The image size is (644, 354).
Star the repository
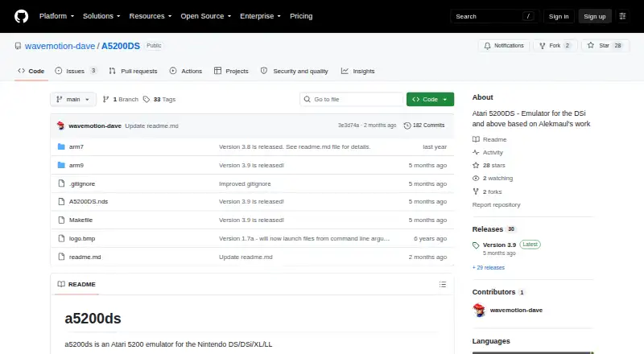tap(606, 46)
